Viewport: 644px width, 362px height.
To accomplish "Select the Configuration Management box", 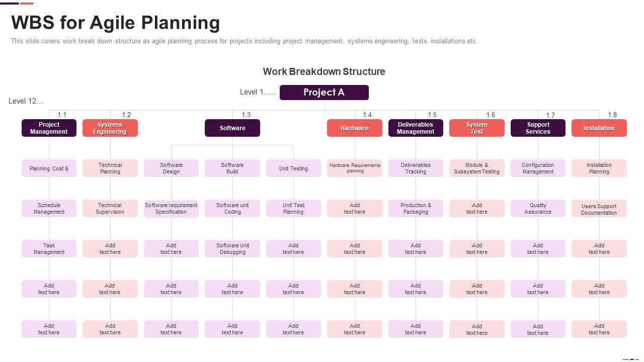I will pos(538,168).
